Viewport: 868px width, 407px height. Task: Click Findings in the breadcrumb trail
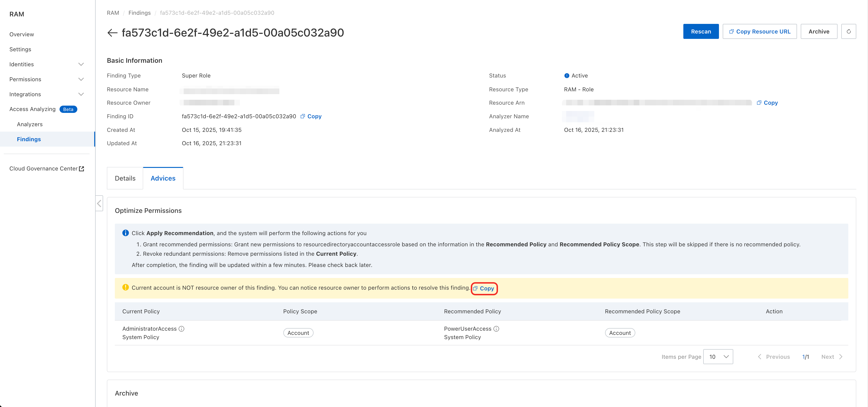point(139,13)
